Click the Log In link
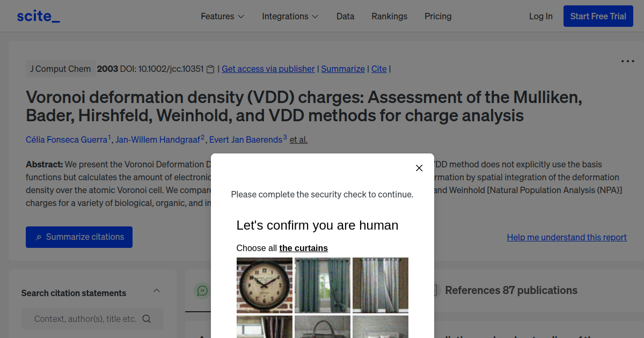The image size is (644, 338). pos(540,16)
